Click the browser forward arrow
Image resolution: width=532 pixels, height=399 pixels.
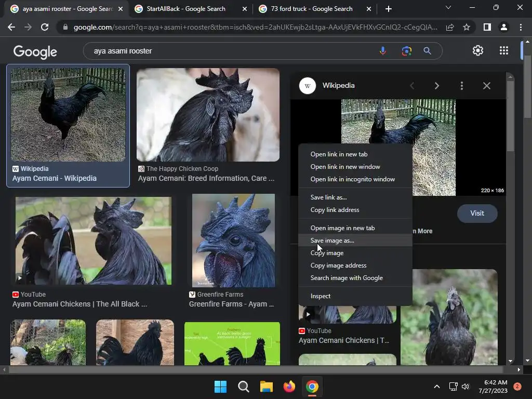pos(28,27)
